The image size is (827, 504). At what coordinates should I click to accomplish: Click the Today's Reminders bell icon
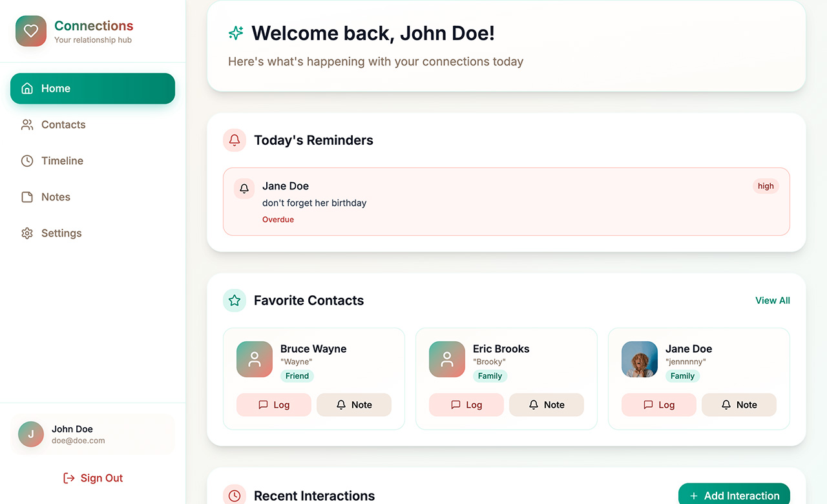click(x=234, y=140)
